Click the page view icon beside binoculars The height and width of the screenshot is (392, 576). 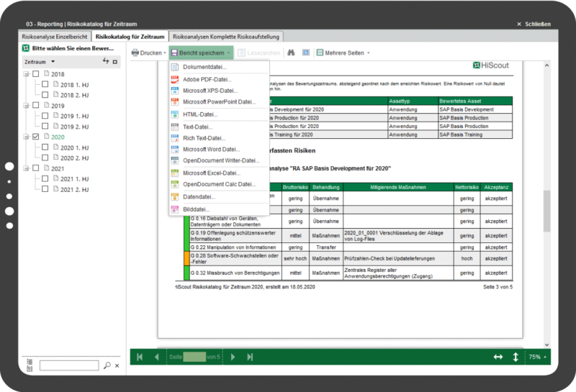click(305, 53)
